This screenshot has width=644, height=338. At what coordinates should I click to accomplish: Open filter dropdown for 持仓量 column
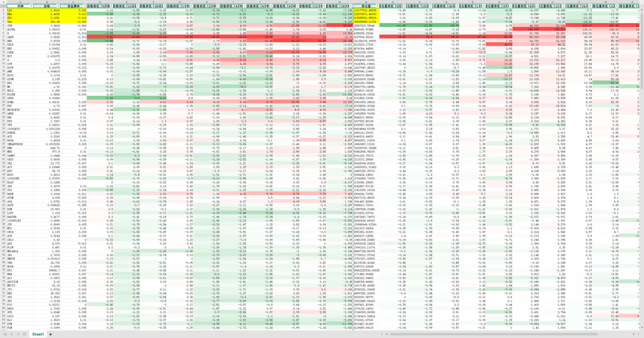378,6
